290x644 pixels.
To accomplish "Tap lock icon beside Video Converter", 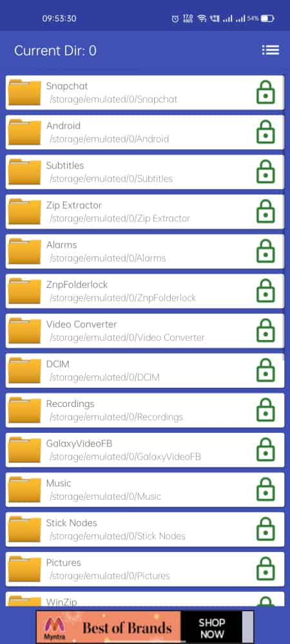I will click(266, 330).
